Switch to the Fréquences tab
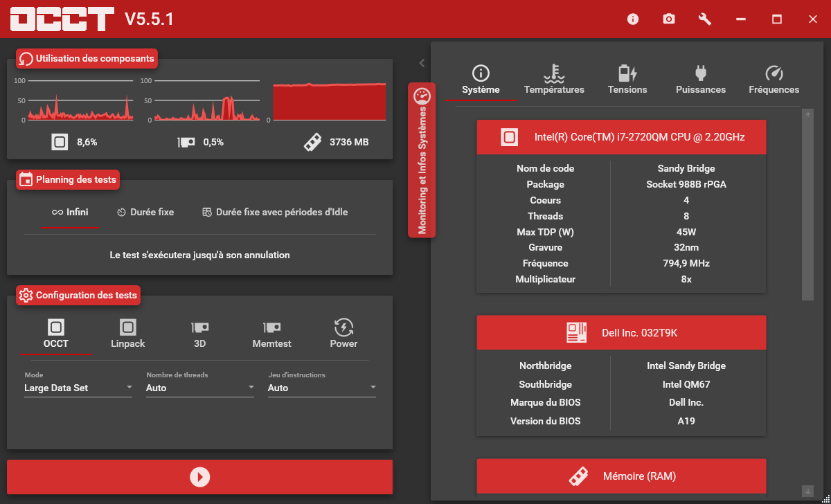The width and height of the screenshot is (831, 504). coord(774,80)
